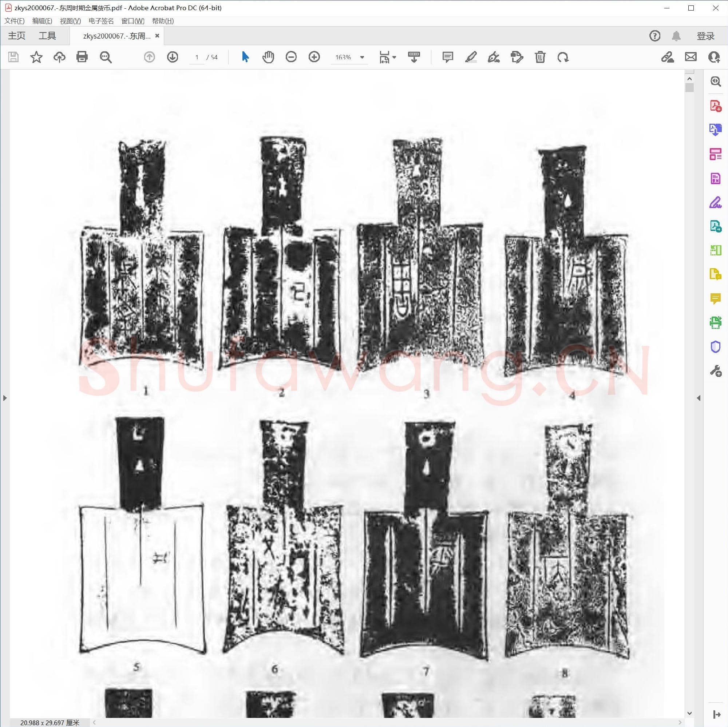Image resolution: width=728 pixels, height=727 pixels.
Task: Bookmark file with star icon
Action: point(36,57)
